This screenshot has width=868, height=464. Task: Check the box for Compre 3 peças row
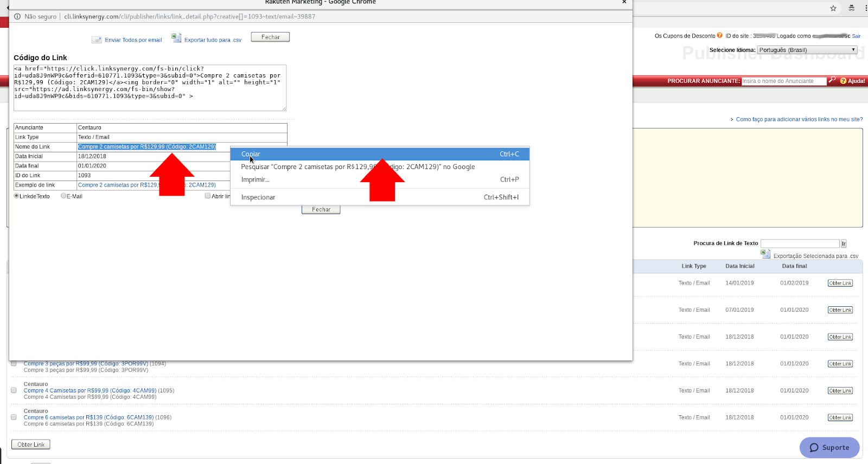coord(14,363)
